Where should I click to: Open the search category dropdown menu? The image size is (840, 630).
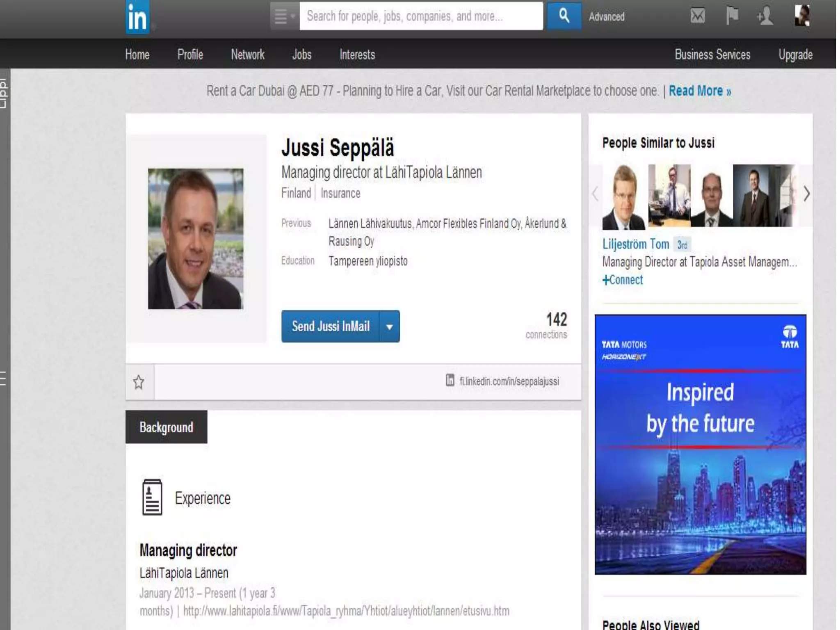[x=285, y=16]
